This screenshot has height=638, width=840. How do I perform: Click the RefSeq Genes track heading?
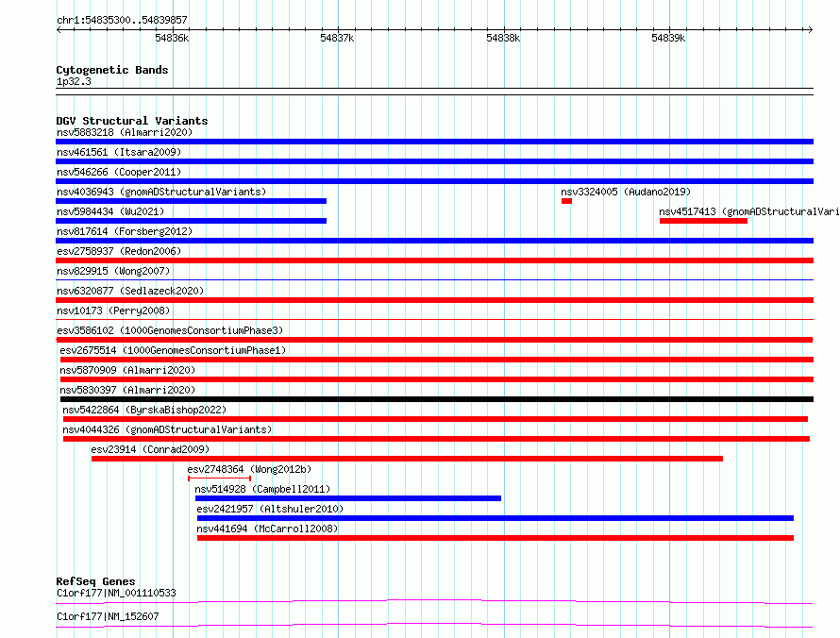pyautogui.click(x=95, y=581)
